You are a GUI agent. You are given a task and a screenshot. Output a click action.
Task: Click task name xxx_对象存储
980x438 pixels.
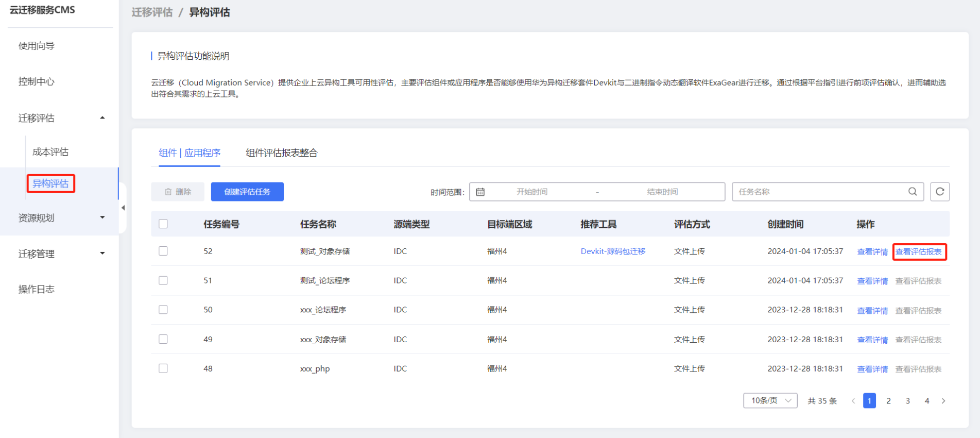[x=323, y=339]
